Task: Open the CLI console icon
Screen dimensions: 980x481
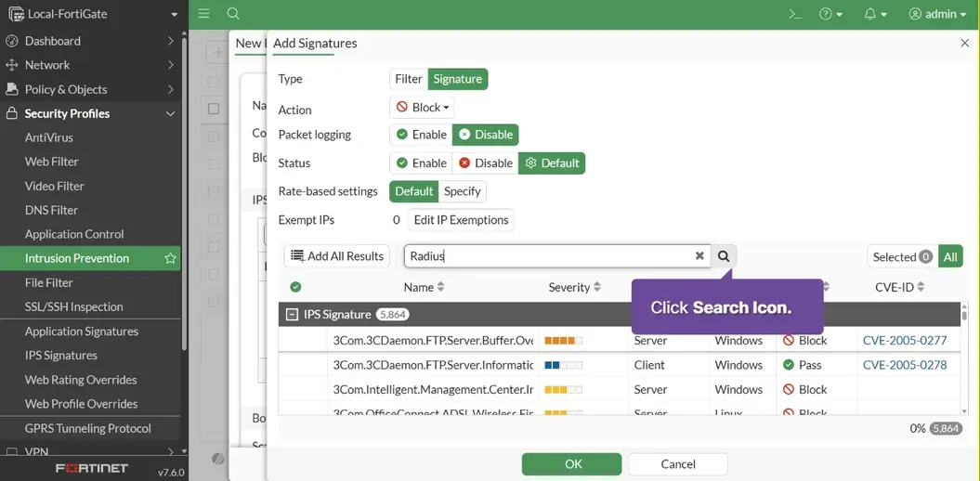Action: [795, 14]
